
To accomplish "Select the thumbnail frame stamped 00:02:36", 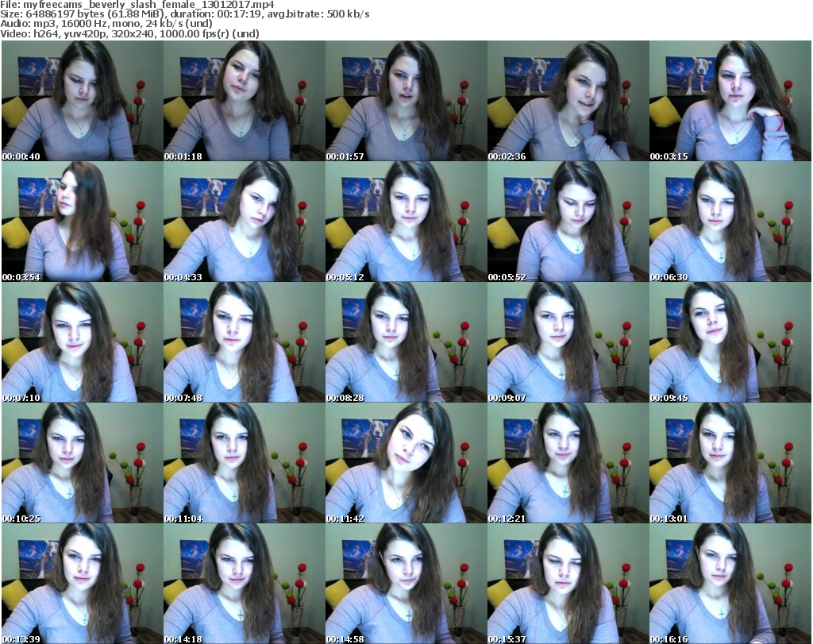I will click(x=568, y=101).
